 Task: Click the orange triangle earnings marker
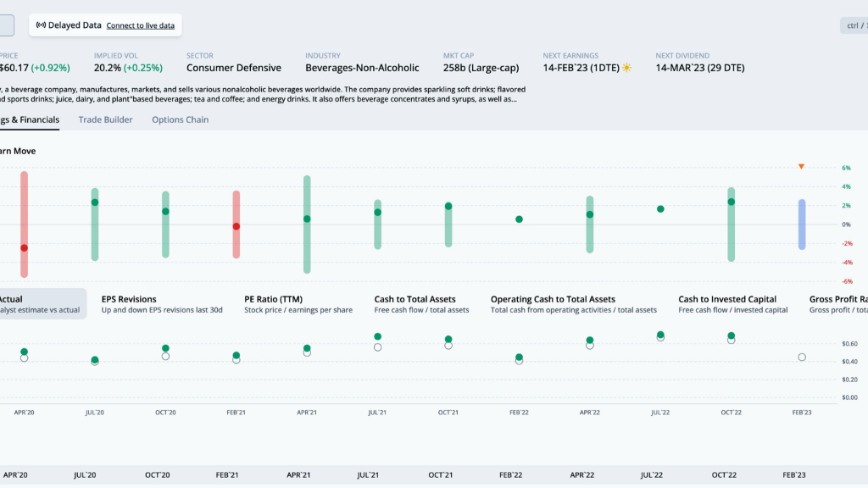801,166
